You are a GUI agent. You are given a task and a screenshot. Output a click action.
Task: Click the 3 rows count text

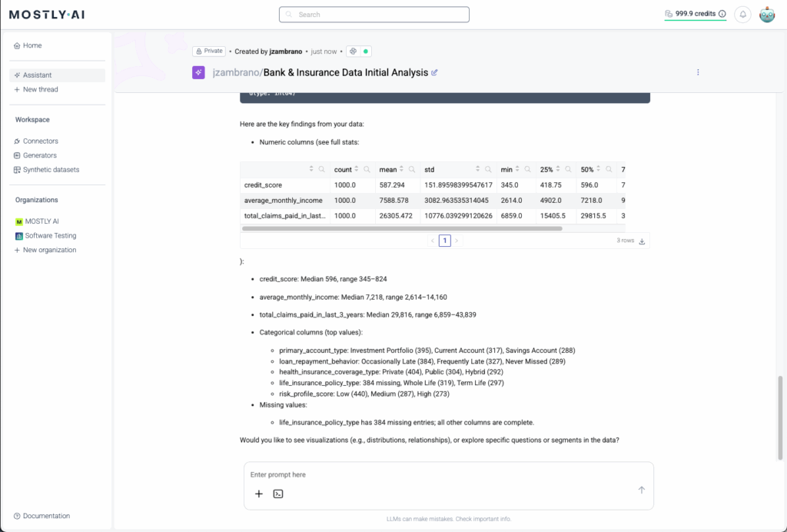(x=626, y=241)
